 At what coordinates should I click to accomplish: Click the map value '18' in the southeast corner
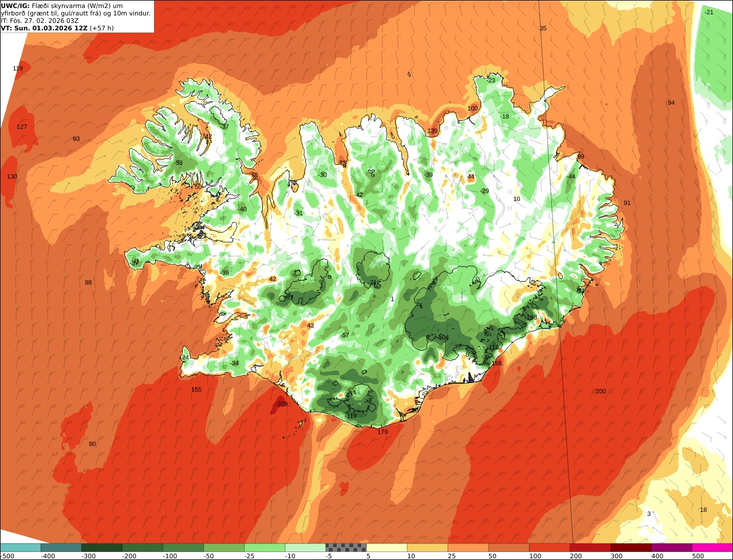703,510
